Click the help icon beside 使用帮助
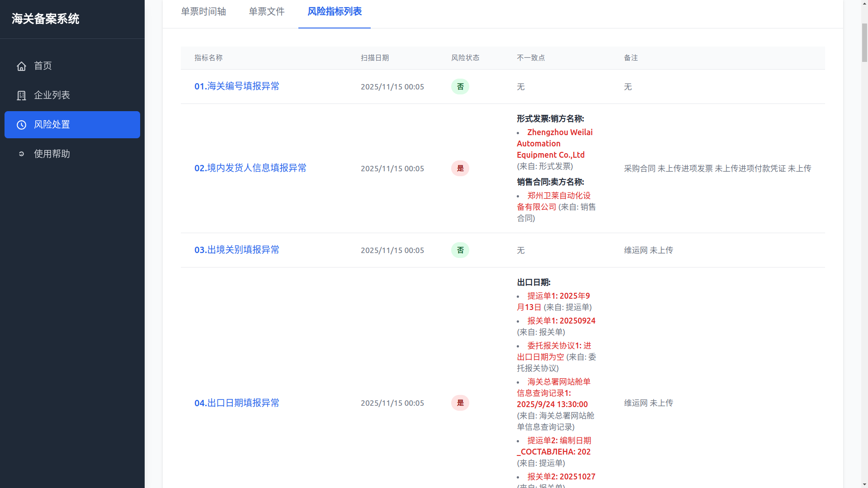 pos(21,154)
